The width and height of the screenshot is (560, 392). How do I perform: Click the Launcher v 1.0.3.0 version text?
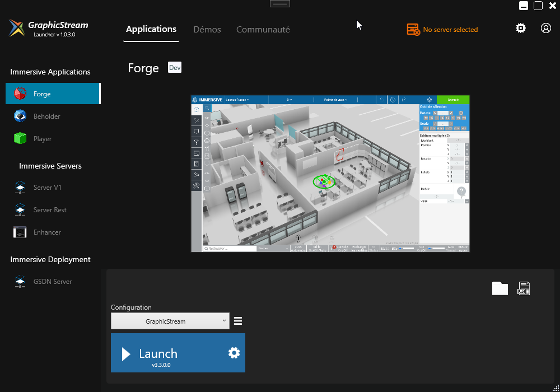[x=54, y=35]
